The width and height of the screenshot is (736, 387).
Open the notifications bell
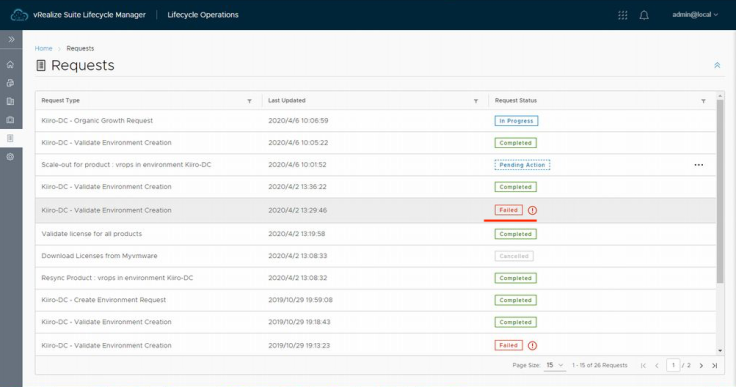click(x=644, y=15)
